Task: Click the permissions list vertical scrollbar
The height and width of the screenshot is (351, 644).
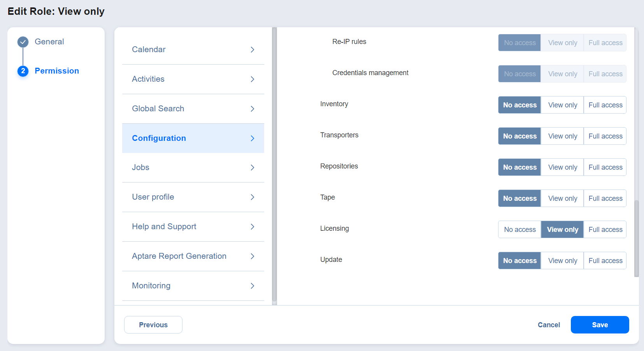Action: [x=636, y=238]
